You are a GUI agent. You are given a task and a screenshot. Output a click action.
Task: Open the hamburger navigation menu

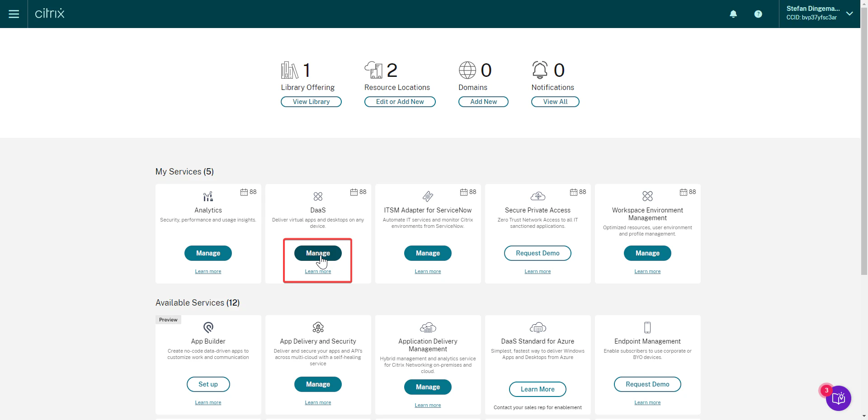pyautogui.click(x=14, y=14)
